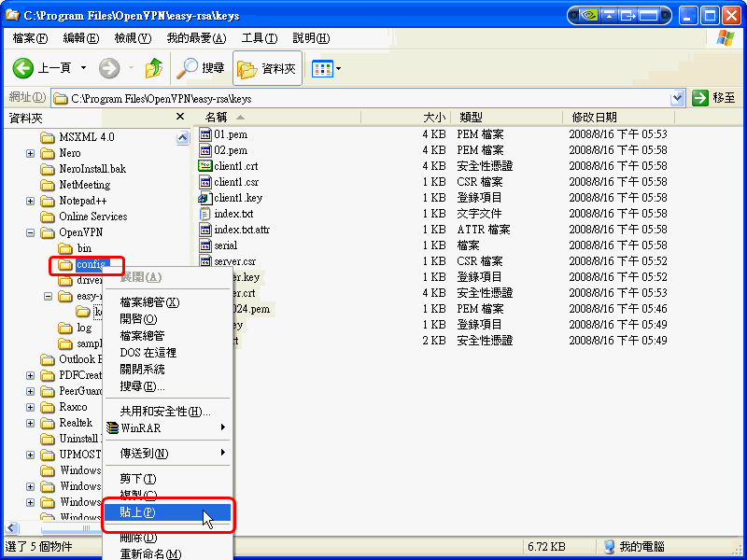The image size is (747, 560).
Task: Select the client1.crt certificate icon
Action: 205,166
